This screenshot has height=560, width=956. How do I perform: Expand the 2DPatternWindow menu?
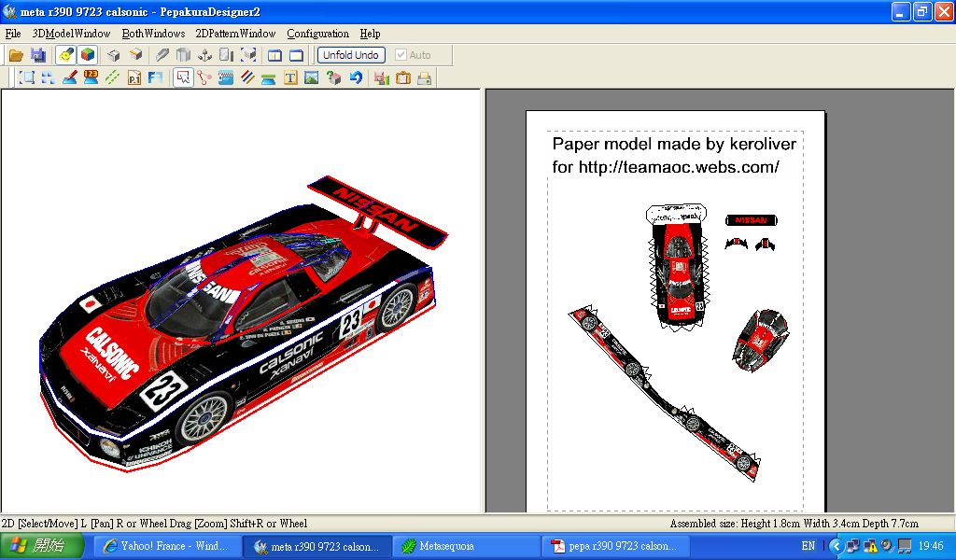point(235,34)
